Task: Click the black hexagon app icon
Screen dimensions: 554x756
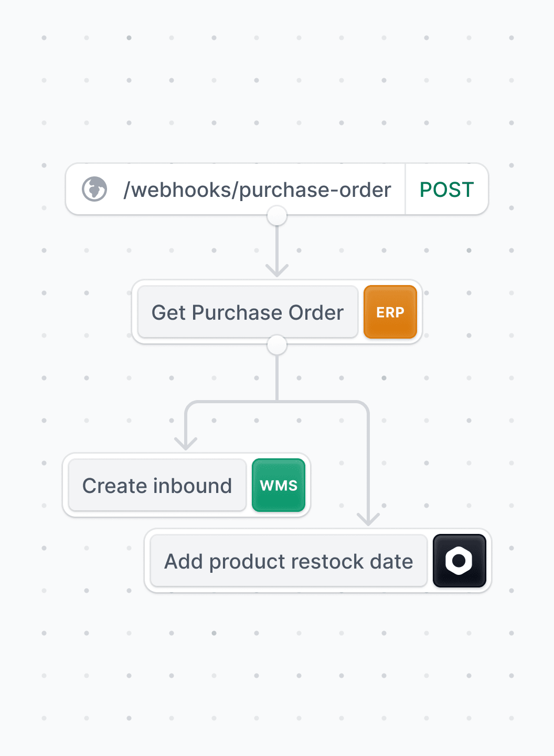Action: 460,561
